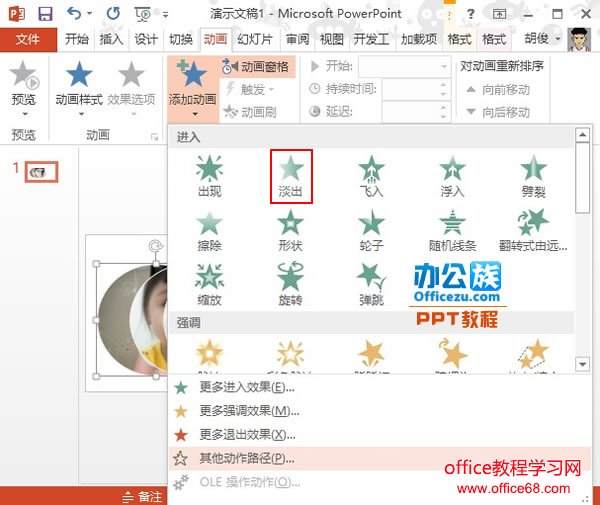600x505 pixels.
Task: Click the ribbon display options icon
Action: 499,15
